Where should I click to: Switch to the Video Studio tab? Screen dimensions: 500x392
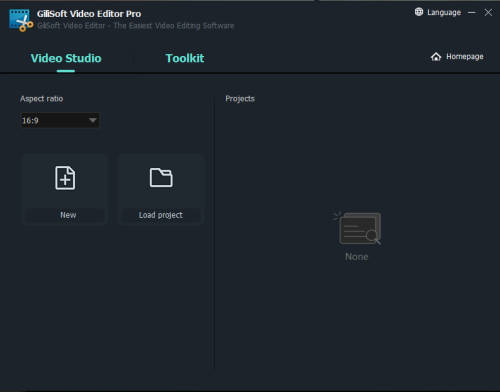(66, 58)
